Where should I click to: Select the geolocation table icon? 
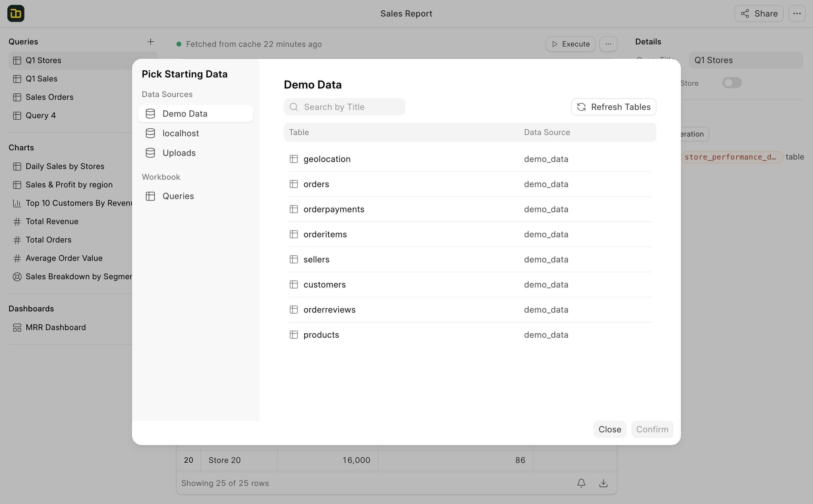tap(293, 159)
